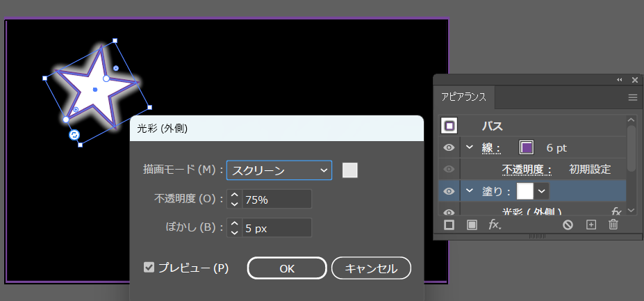Screen dimensions: 644x301
Task: Click the trash icon to delete item
Action: click(613, 225)
